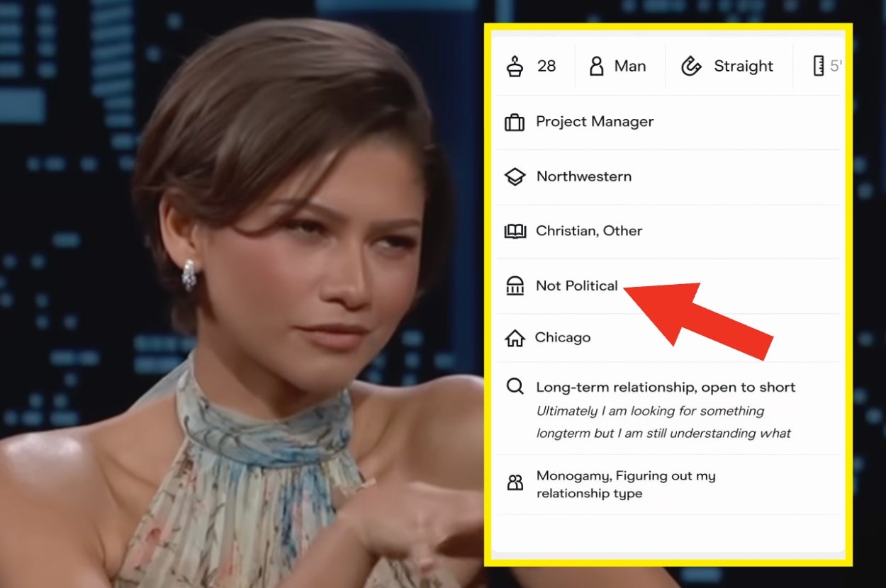
Task: Tap the Christian, Other religion text
Action: pos(589,231)
